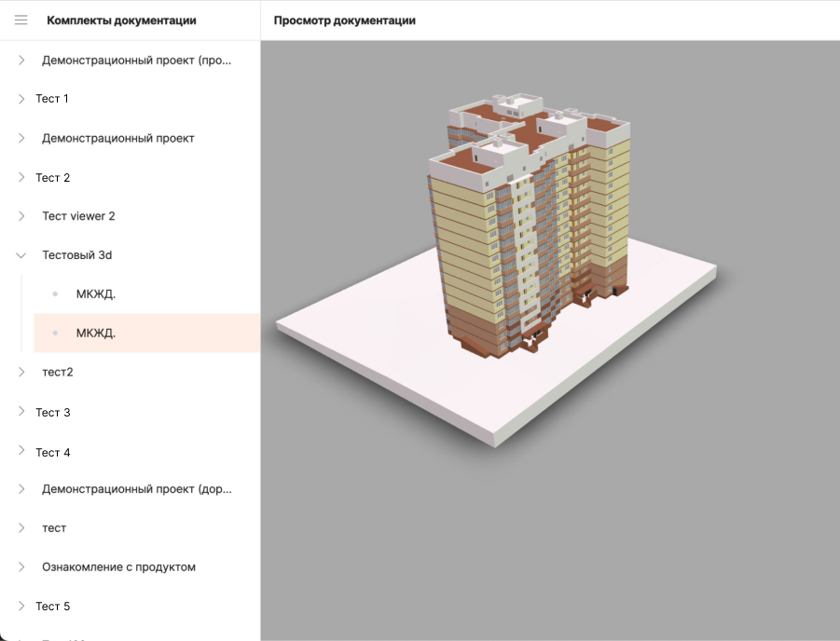Expand Демонстрационный проект (про... chevron

(x=21, y=60)
